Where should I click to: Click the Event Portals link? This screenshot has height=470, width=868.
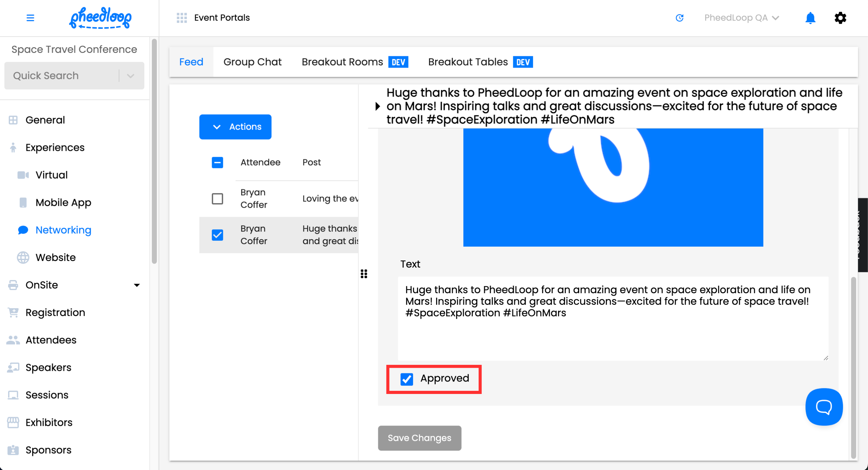[222, 18]
